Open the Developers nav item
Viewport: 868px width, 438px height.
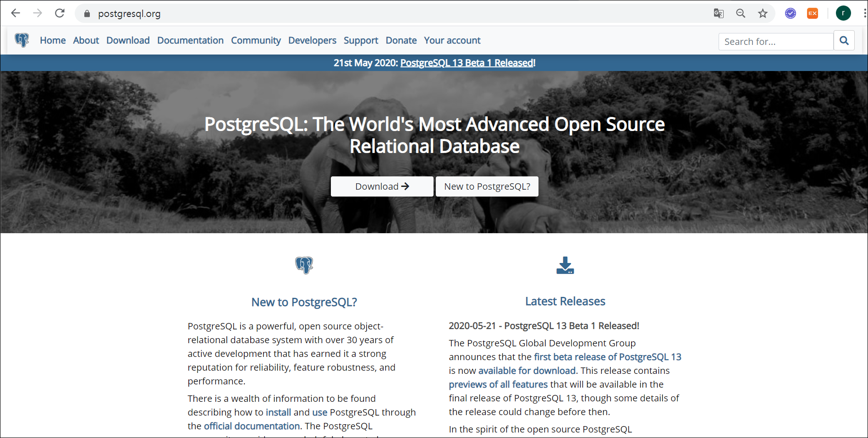(x=312, y=40)
